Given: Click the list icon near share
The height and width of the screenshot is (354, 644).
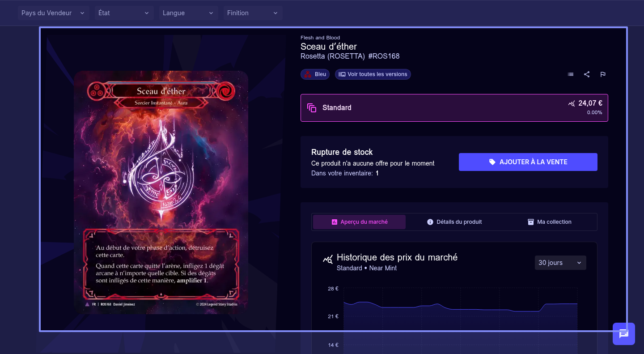Looking at the screenshot, I should [x=571, y=74].
